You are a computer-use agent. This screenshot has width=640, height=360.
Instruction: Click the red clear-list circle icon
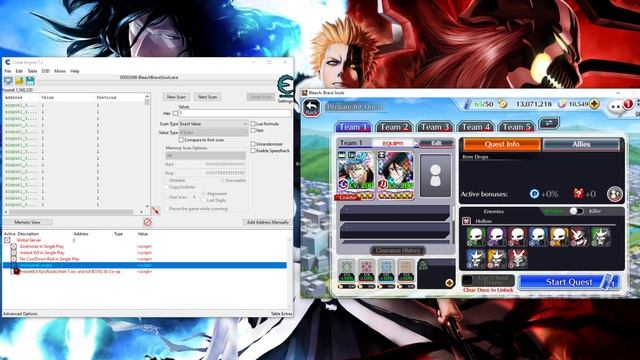(x=147, y=222)
